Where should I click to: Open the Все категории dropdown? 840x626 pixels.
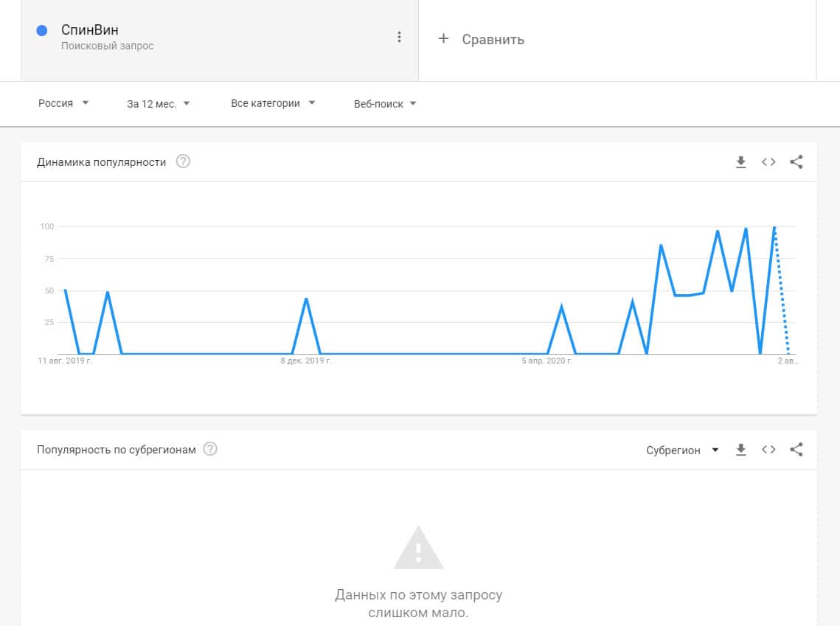click(x=273, y=103)
